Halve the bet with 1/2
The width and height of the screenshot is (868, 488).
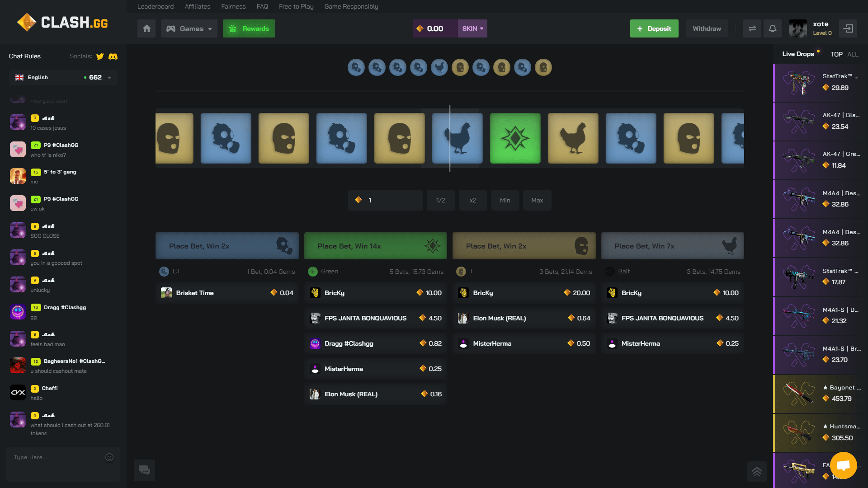[441, 200]
